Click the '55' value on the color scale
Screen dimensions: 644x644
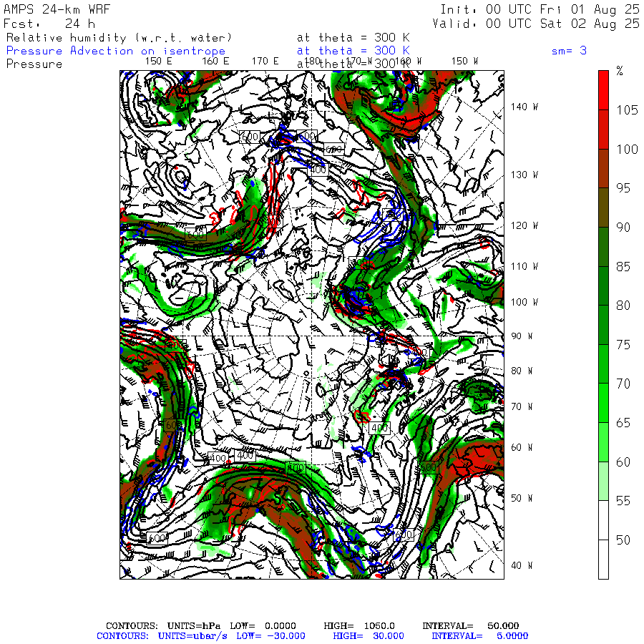coord(623,501)
